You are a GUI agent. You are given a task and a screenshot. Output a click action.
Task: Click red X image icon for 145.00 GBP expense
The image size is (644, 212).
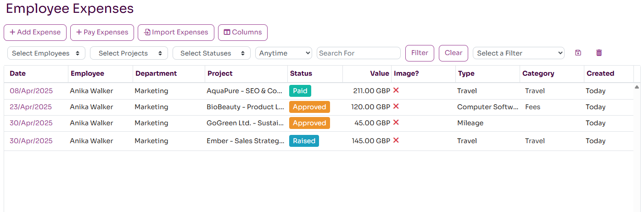[396, 140]
